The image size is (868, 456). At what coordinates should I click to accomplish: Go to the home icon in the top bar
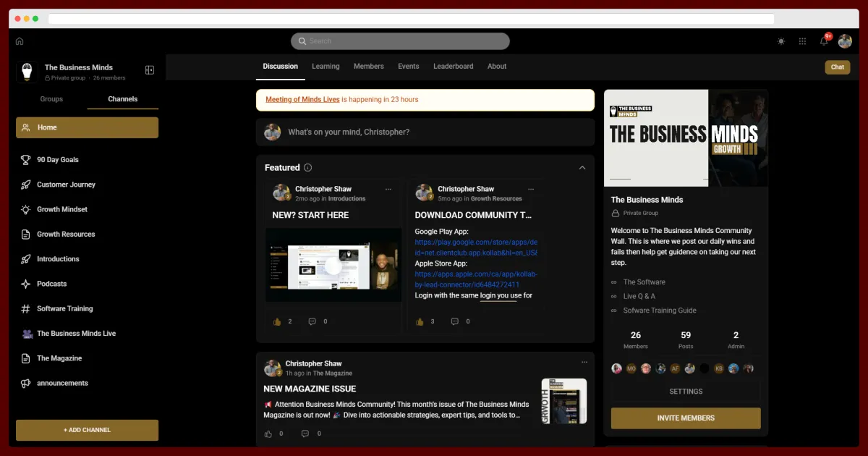point(20,41)
